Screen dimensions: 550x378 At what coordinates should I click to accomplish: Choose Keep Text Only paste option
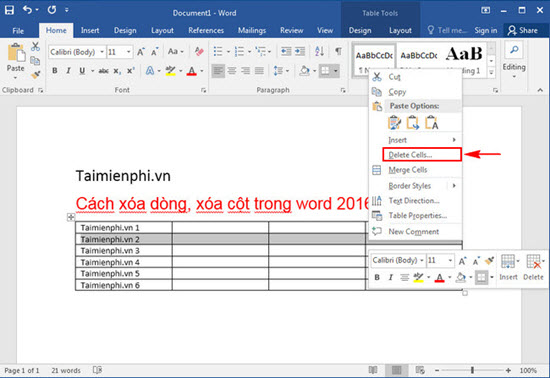[431, 123]
